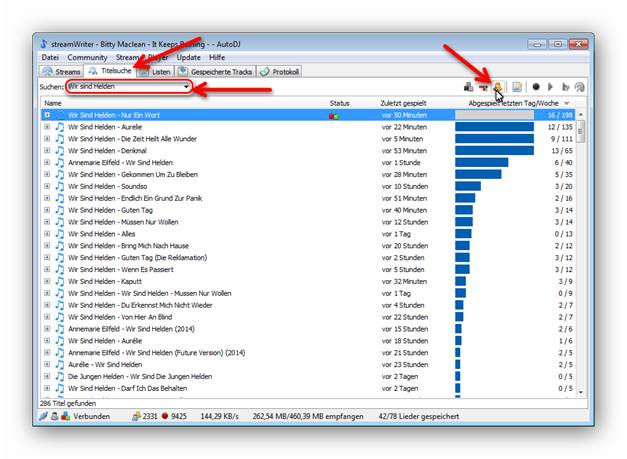Click the notepad edit icon in toolbar

517,86
